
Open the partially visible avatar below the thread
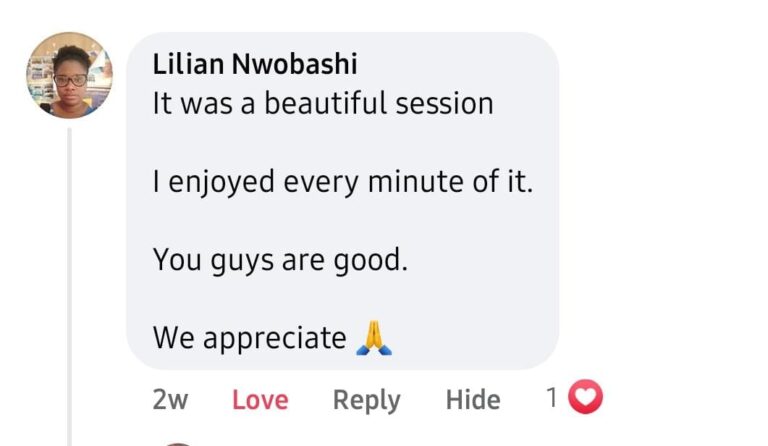click(x=177, y=444)
